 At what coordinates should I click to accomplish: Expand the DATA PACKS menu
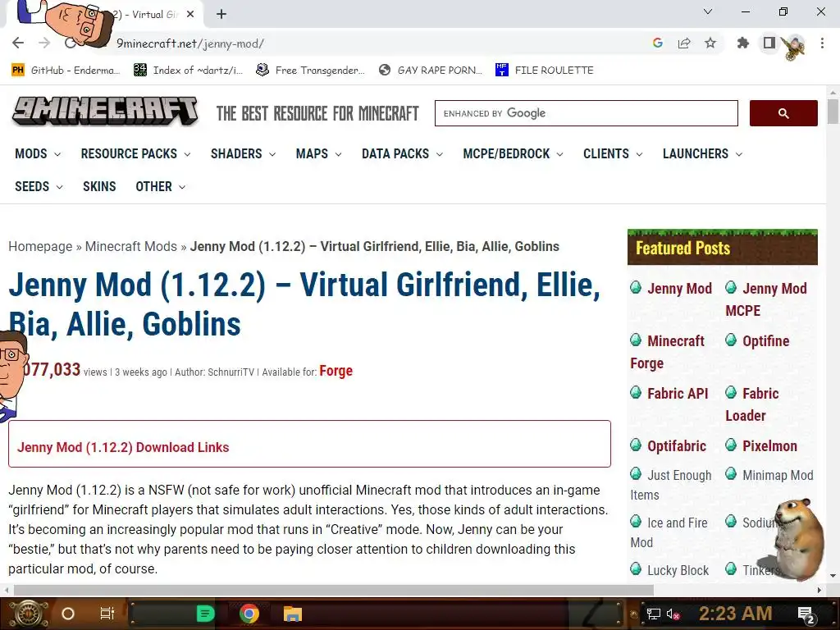click(402, 154)
